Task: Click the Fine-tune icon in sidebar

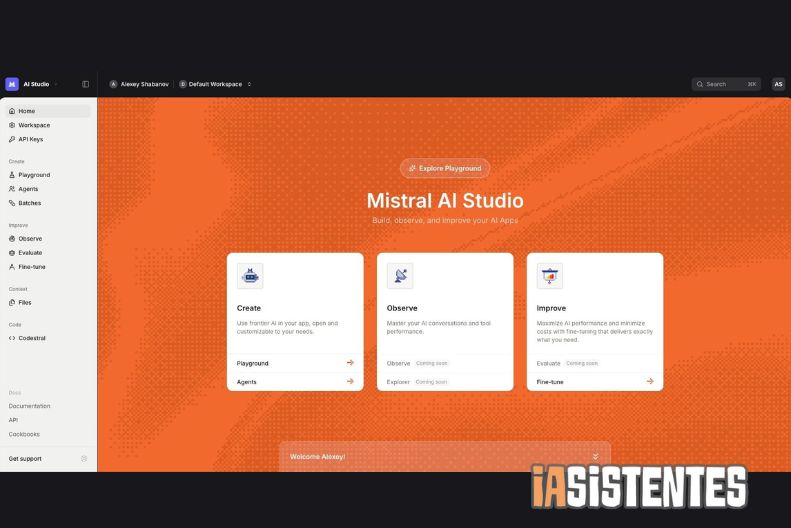Action: pos(12,267)
